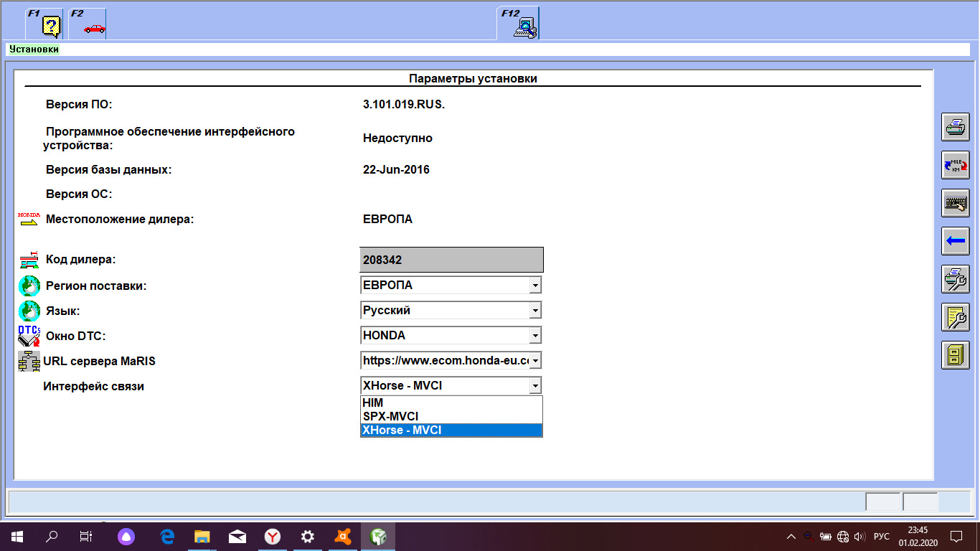Click the server icon beside URL сервера MaRIS

coord(29,361)
